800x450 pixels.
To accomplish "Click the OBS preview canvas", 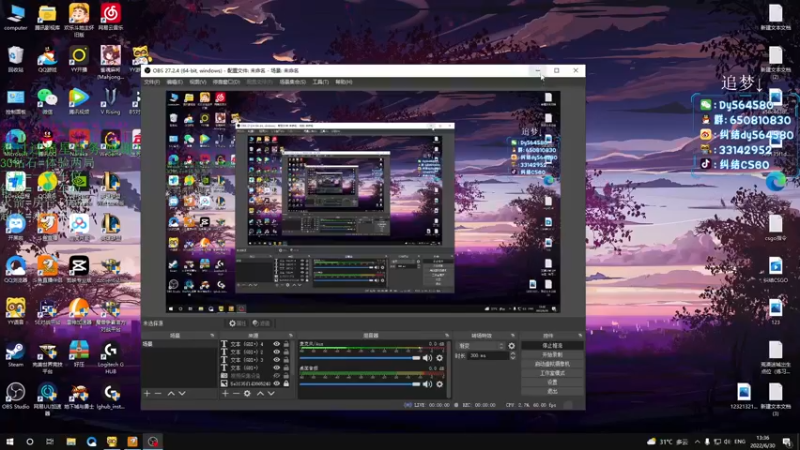I will click(x=363, y=202).
